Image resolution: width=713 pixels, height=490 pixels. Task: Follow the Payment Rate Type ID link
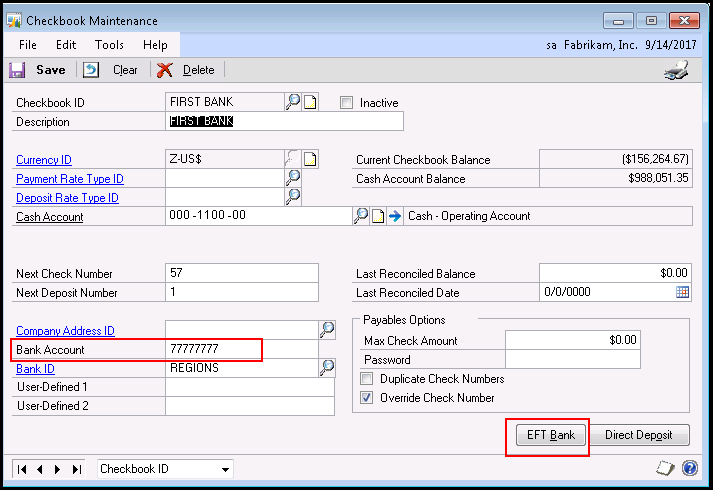point(70,179)
